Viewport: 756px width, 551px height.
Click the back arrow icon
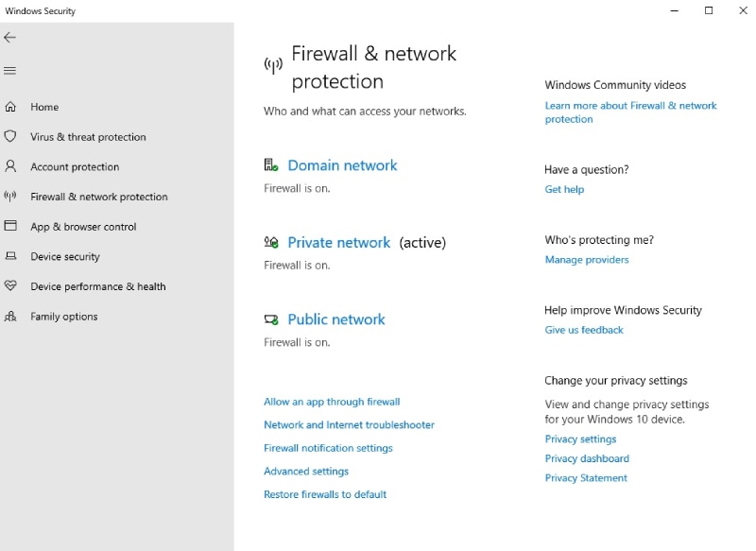tap(10, 38)
